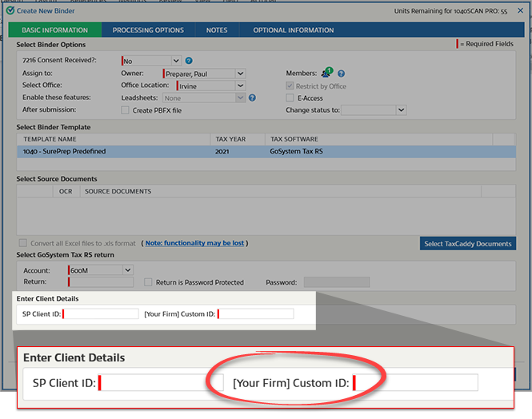Viewport: 532px width, 419px height.
Task: Open the Notes tab
Action: coord(217,30)
